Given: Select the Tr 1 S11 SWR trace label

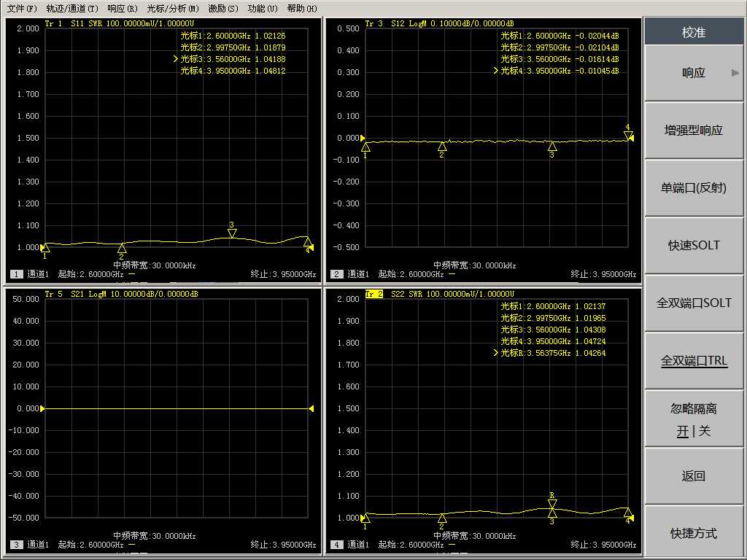Looking at the screenshot, I should [x=119, y=23].
